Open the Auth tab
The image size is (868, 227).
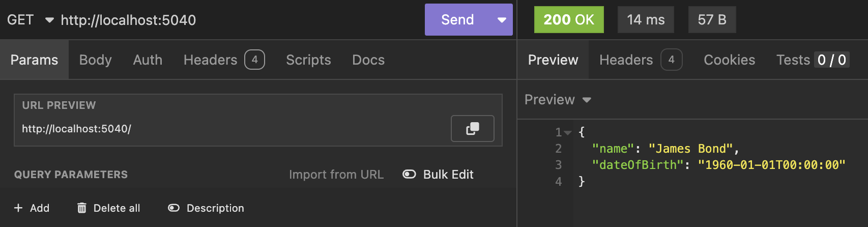point(148,60)
